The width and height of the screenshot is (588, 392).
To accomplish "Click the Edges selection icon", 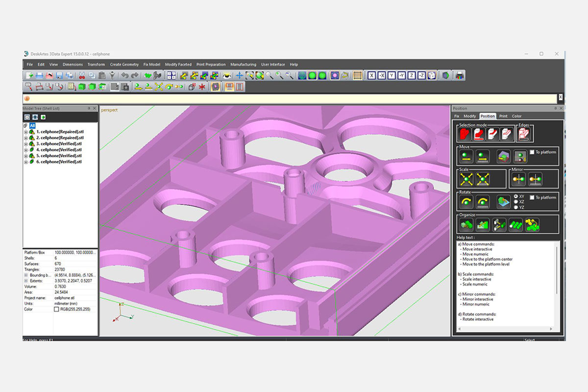I will pyautogui.click(x=524, y=134).
